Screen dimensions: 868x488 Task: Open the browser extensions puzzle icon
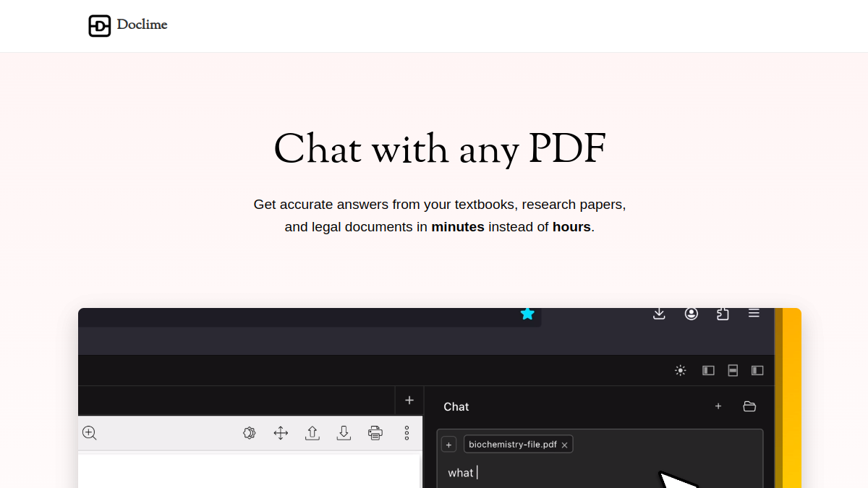click(723, 314)
